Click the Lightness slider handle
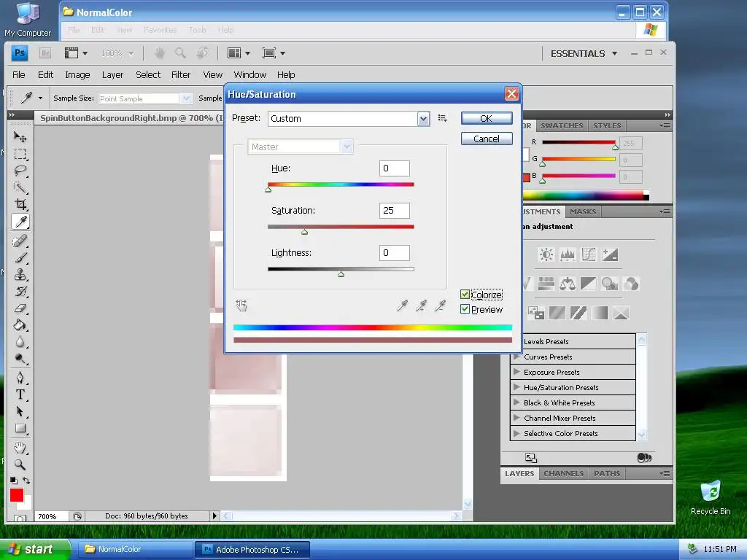The width and height of the screenshot is (747, 560). [341, 274]
